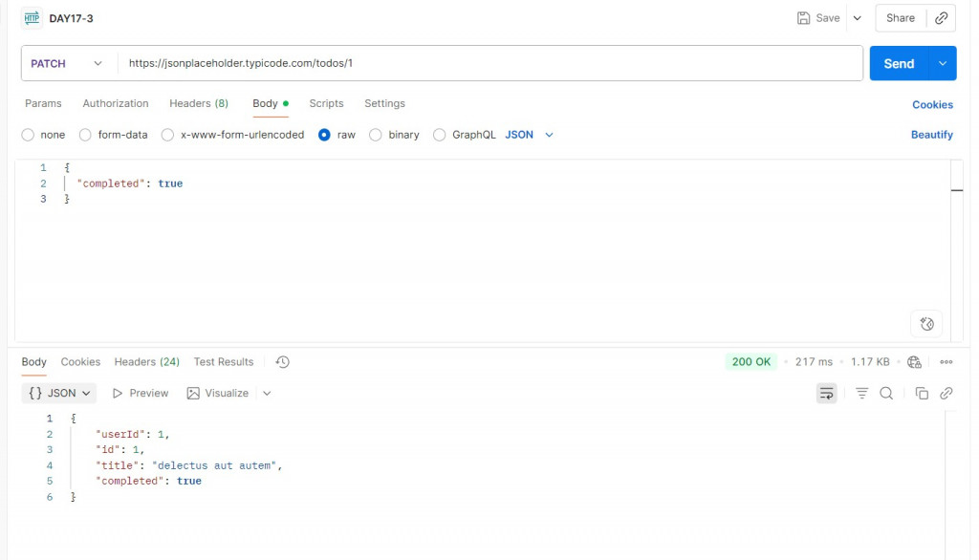Select the raw body radio option

tap(324, 135)
